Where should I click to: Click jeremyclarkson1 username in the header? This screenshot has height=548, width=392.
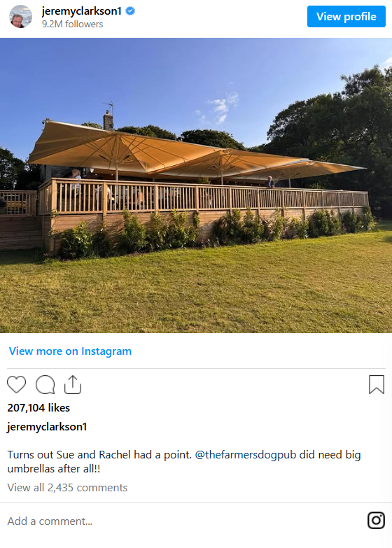click(81, 11)
